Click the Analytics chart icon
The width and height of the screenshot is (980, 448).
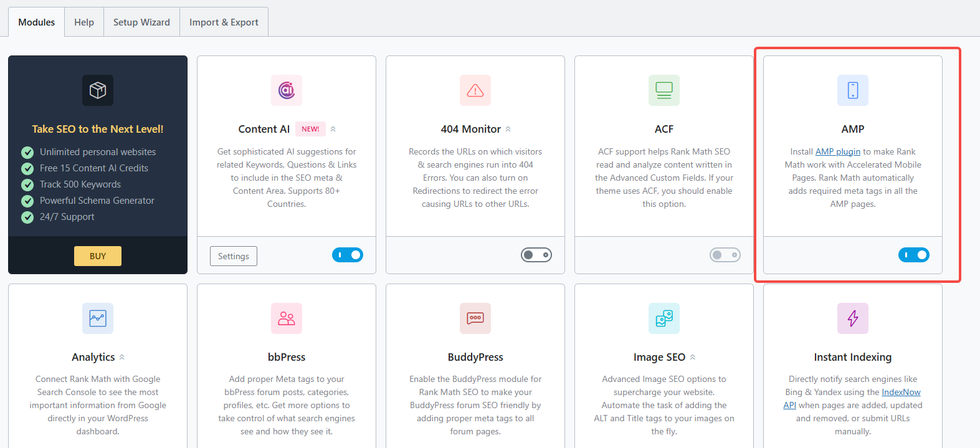pos(98,318)
